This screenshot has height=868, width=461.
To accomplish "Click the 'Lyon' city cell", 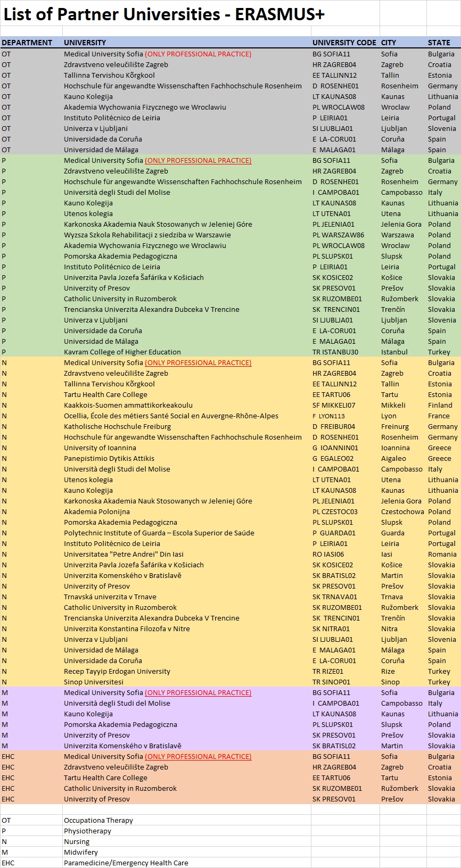I will point(389,416).
